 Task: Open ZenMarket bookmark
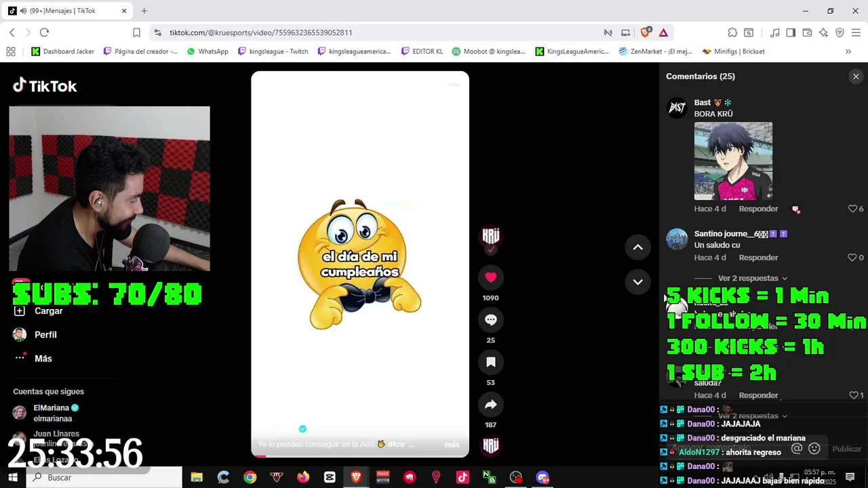coord(655,52)
